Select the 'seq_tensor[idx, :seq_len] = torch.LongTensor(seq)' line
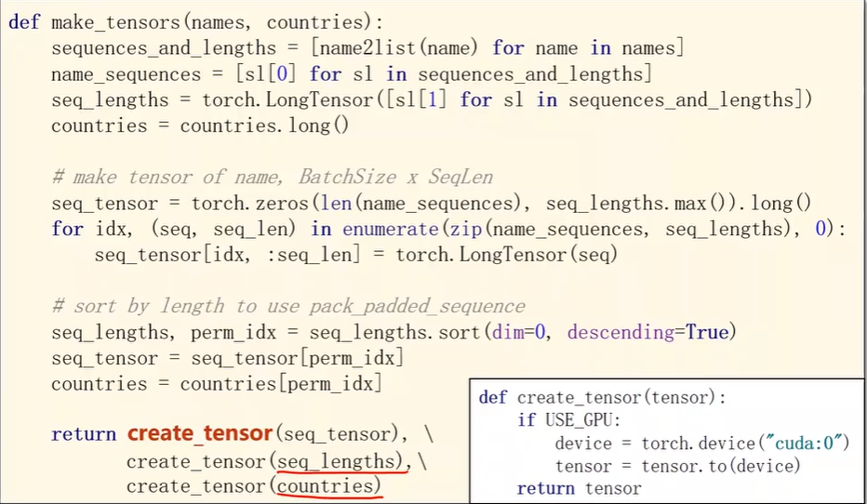This screenshot has width=867, height=504. pos(355,255)
